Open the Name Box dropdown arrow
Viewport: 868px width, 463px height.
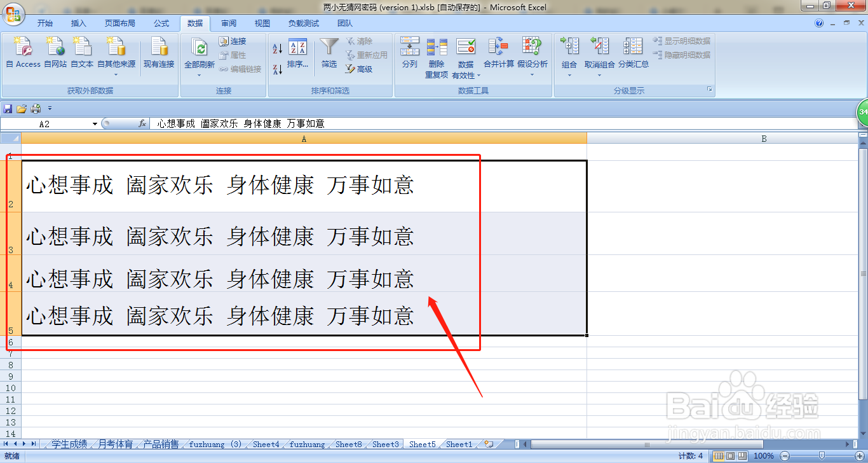pyautogui.click(x=95, y=124)
